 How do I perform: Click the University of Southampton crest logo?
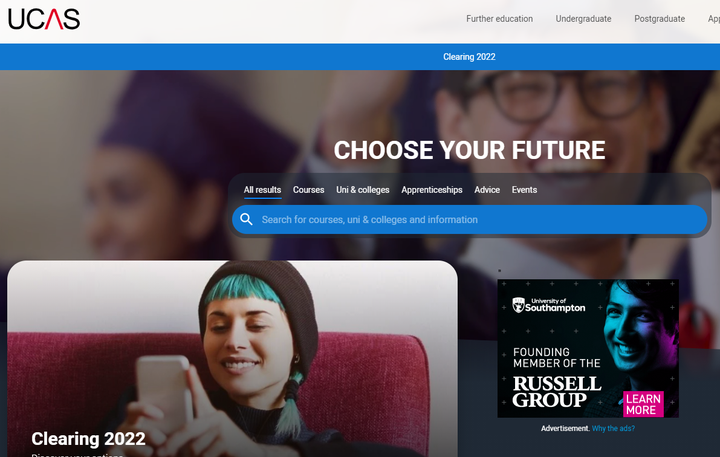(x=518, y=305)
